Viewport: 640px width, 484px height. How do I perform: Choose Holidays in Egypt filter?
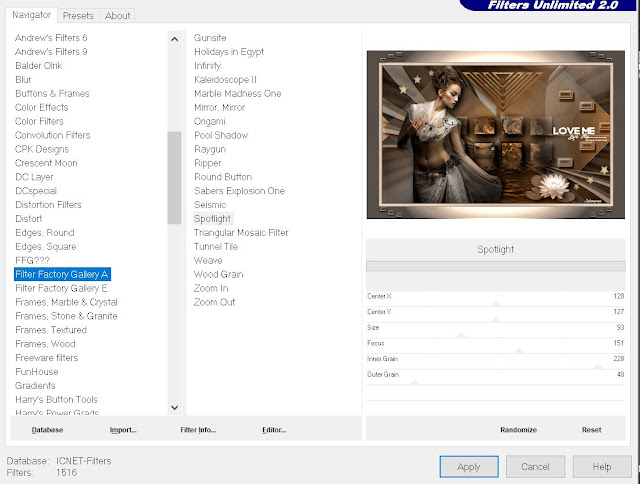coord(229,51)
